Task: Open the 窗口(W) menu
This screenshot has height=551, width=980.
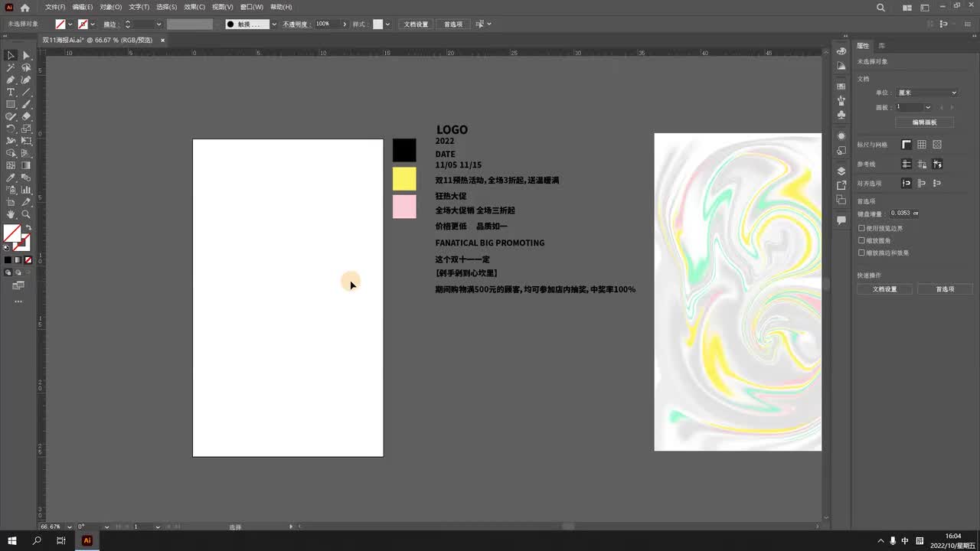Action: (252, 7)
